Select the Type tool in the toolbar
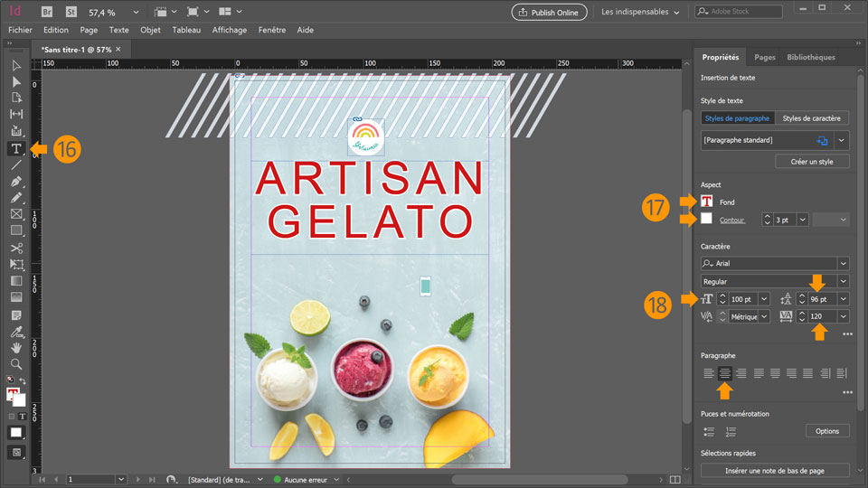 (16, 148)
